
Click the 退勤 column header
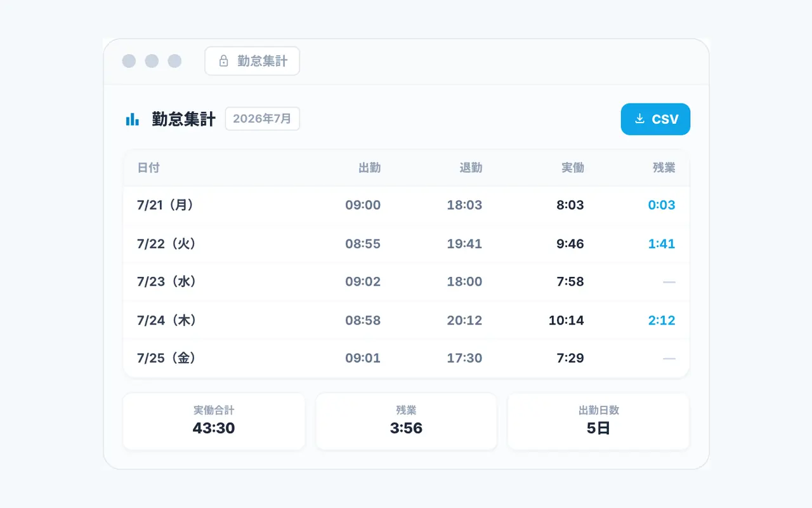[471, 168]
